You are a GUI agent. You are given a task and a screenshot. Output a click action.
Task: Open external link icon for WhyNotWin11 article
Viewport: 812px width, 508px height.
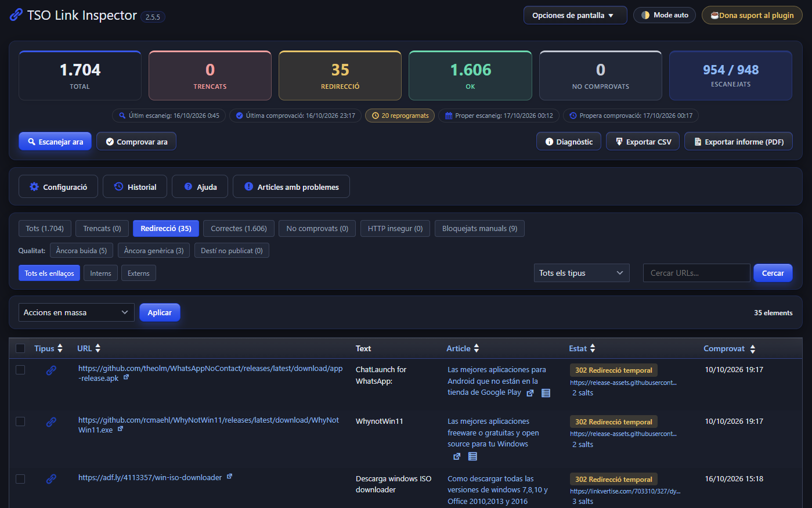pyautogui.click(x=457, y=456)
